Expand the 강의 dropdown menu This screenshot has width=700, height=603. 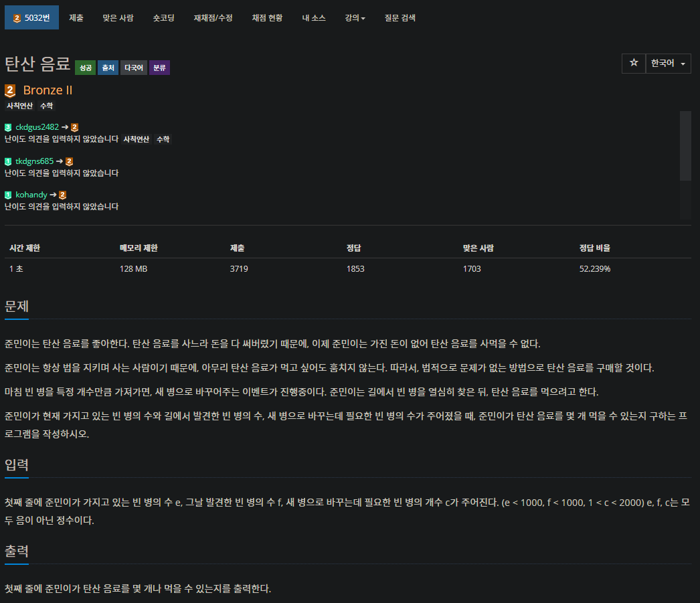(x=355, y=18)
